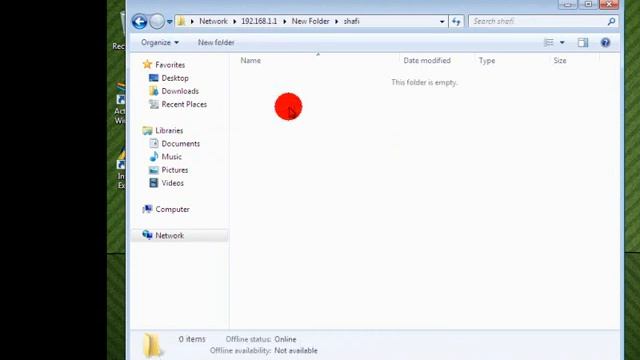Expand arrow between 192.168.1.1 and New Folder

click(284, 22)
